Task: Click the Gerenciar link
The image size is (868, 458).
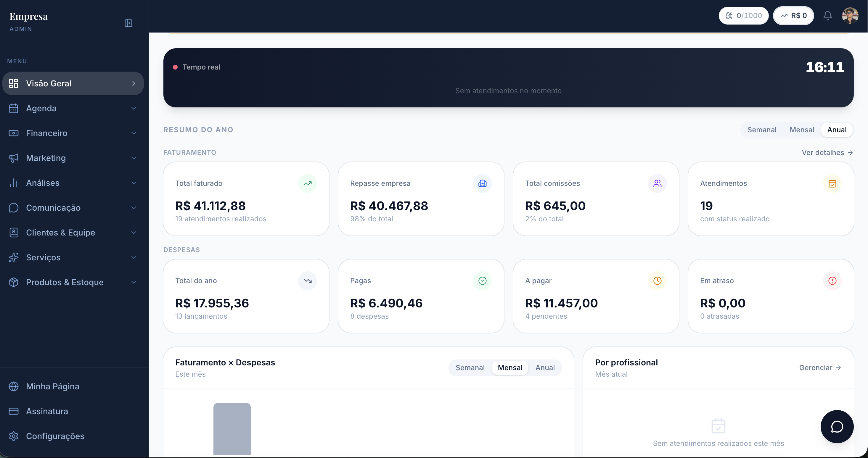Action: pos(820,368)
